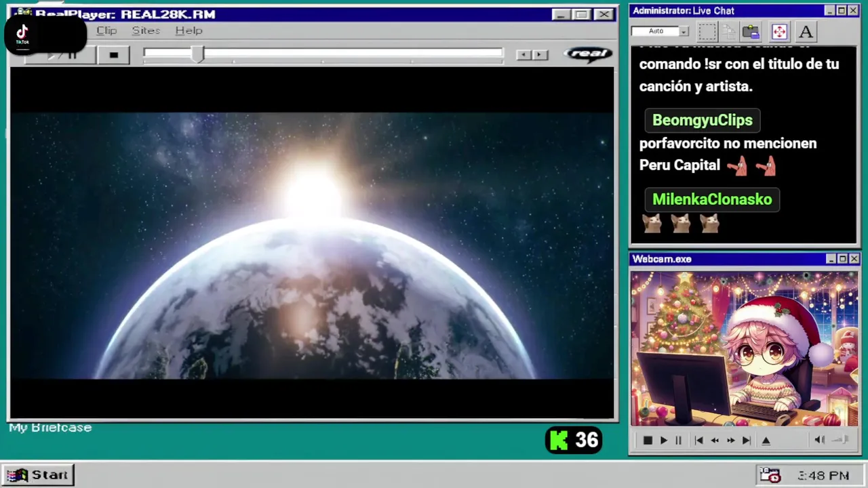Open the Help menu in RealPlayer

pyautogui.click(x=189, y=30)
